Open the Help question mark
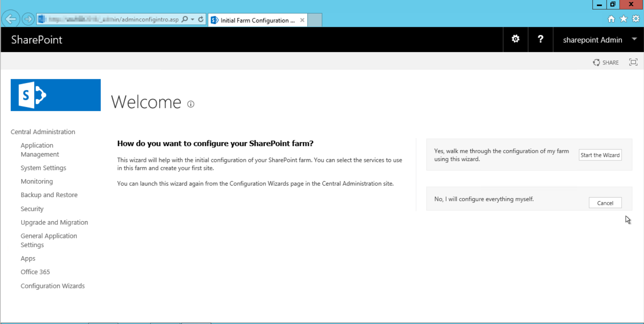 (540, 39)
